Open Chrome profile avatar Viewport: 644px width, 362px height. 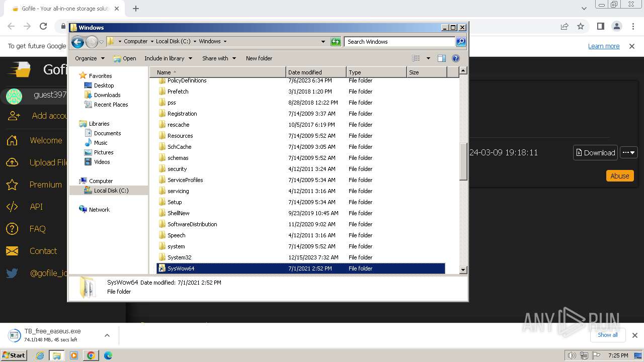click(616, 26)
